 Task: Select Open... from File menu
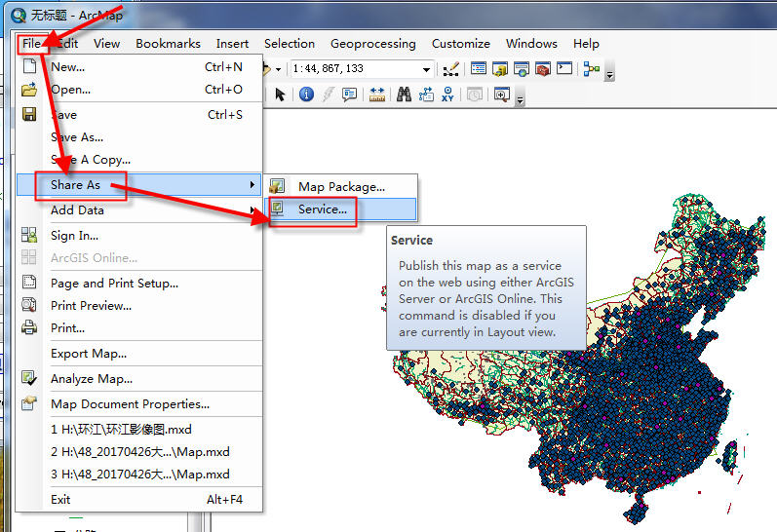(139, 90)
